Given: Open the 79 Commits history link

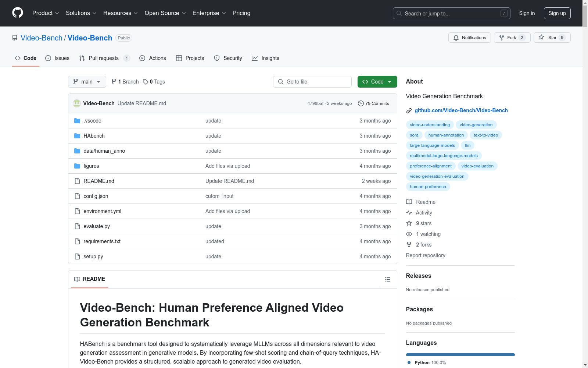Looking at the screenshot, I should tap(373, 103).
